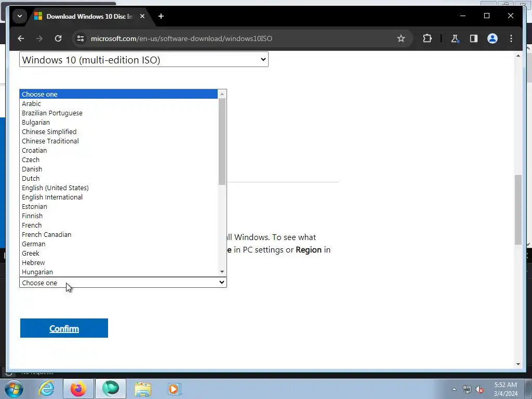Close the Download Windows 10 tab
The width and height of the screenshot is (532, 399).
[142, 16]
